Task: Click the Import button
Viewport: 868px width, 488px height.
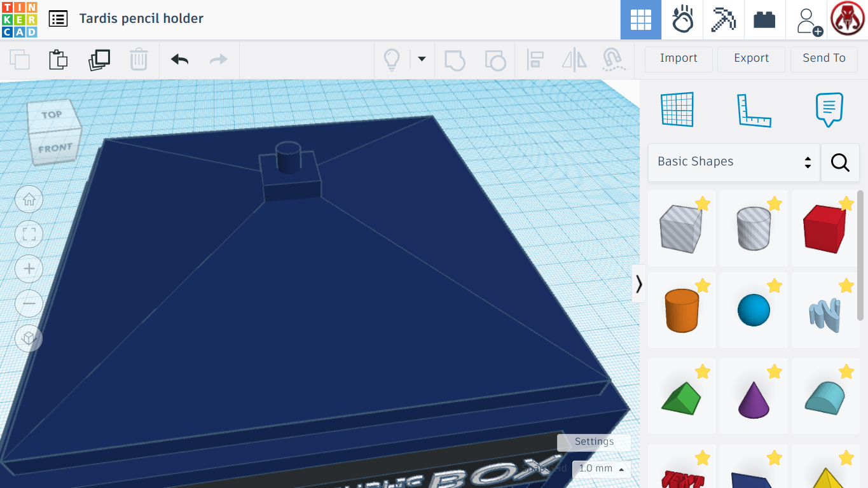Action: 679,58
